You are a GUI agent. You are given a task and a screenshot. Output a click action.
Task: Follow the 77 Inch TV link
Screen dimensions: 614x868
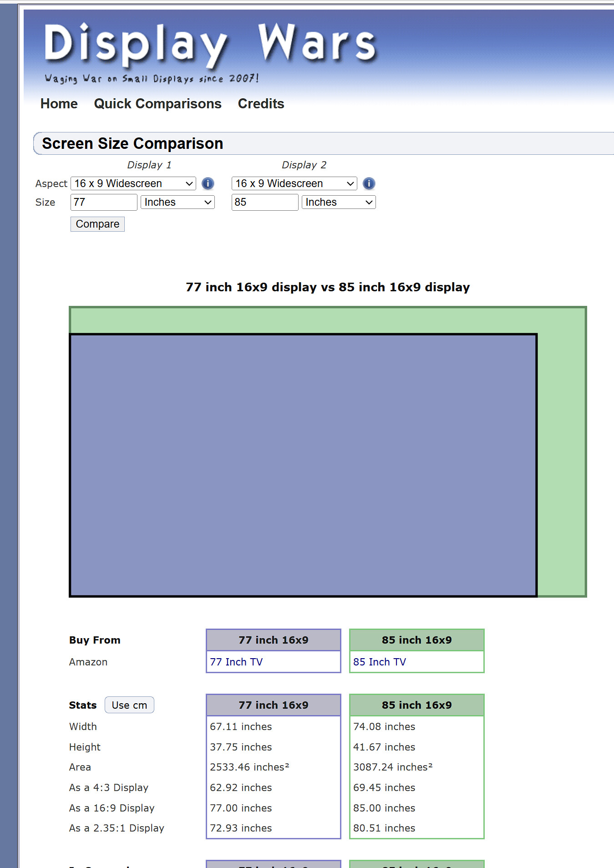pos(236,662)
